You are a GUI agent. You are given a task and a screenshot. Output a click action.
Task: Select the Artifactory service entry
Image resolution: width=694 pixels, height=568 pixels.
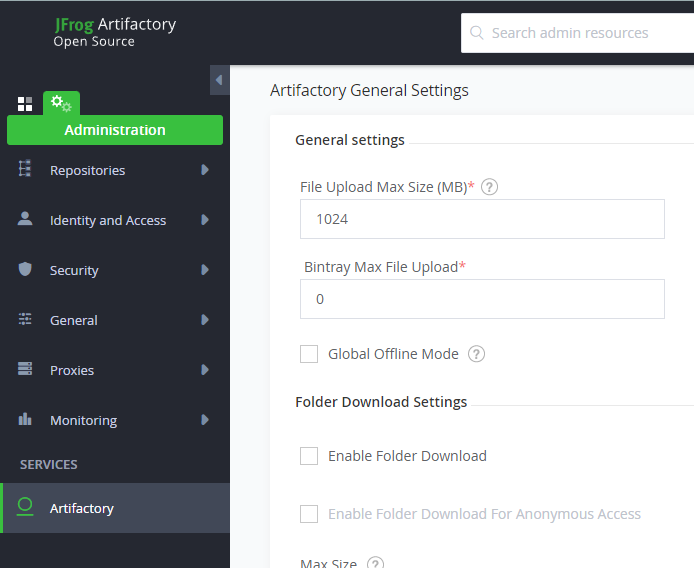115,508
